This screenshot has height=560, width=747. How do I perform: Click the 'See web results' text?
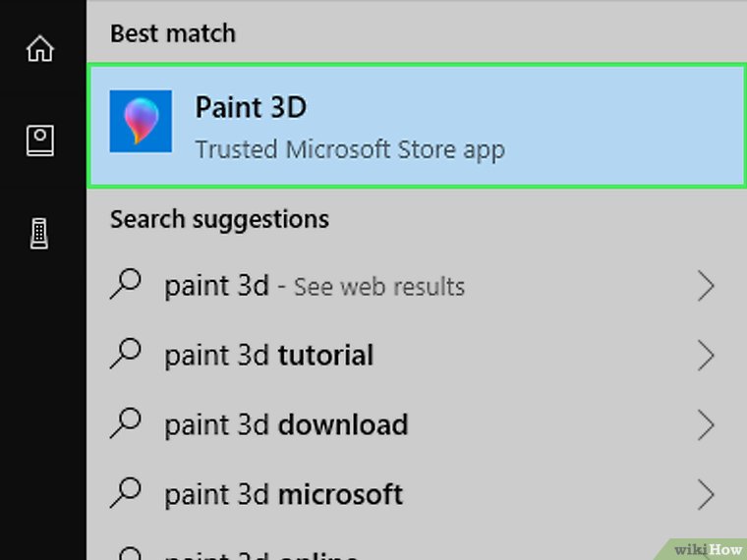click(379, 287)
